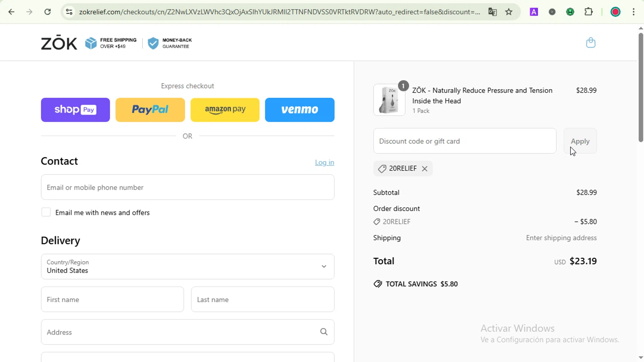Click the free shipping box icon
Screen dimensions: 644x362
[91, 43]
